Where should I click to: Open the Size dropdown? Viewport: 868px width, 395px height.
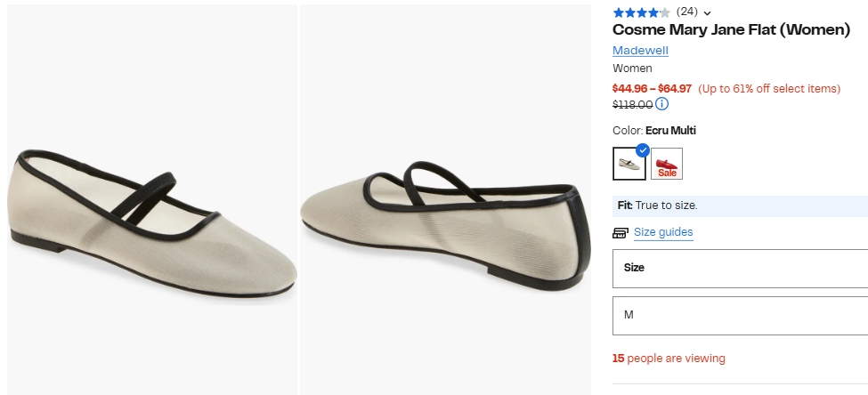coord(740,268)
